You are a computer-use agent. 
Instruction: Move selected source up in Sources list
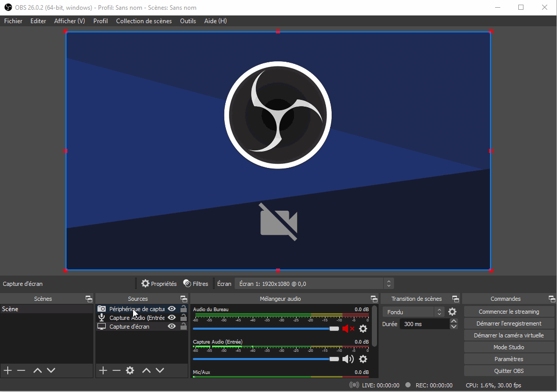click(146, 370)
